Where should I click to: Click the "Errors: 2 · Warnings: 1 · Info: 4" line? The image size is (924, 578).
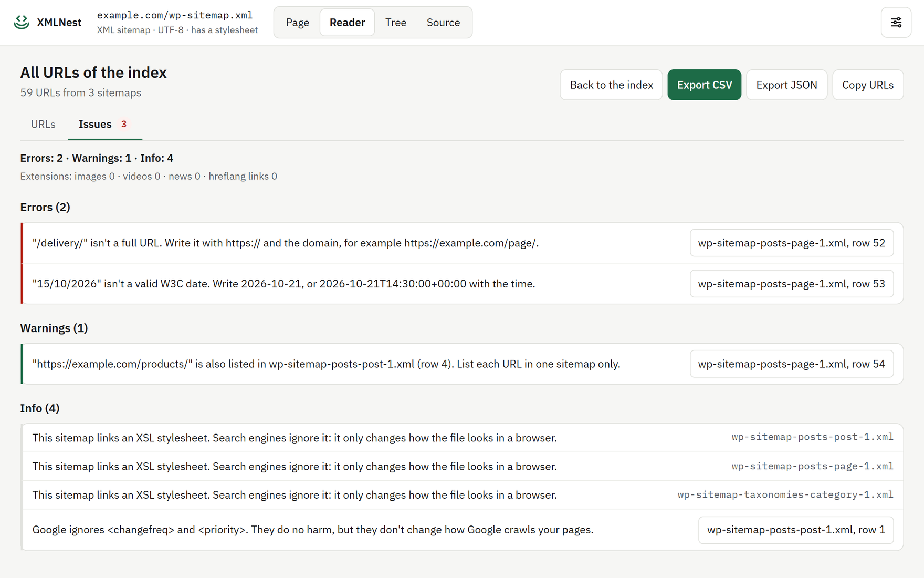pyautogui.click(x=97, y=158)
